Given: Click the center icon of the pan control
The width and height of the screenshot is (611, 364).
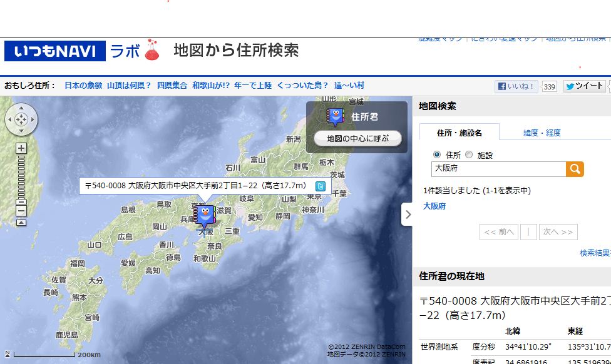Looking at the screenshot, I should [x=21, y=119].
